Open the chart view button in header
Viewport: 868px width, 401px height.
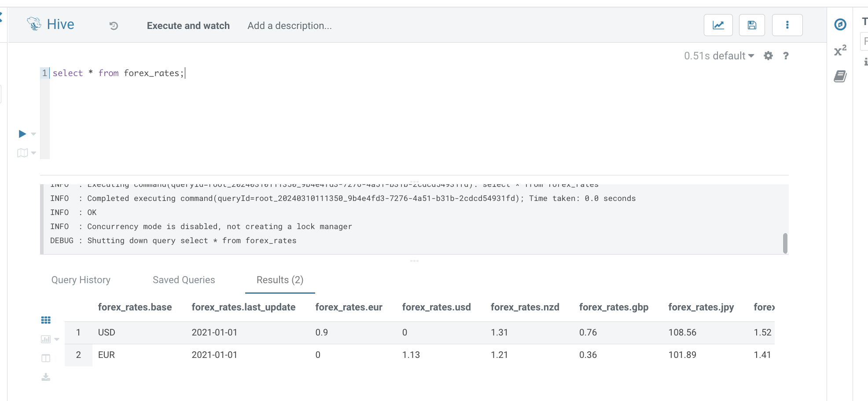point(718,25)
